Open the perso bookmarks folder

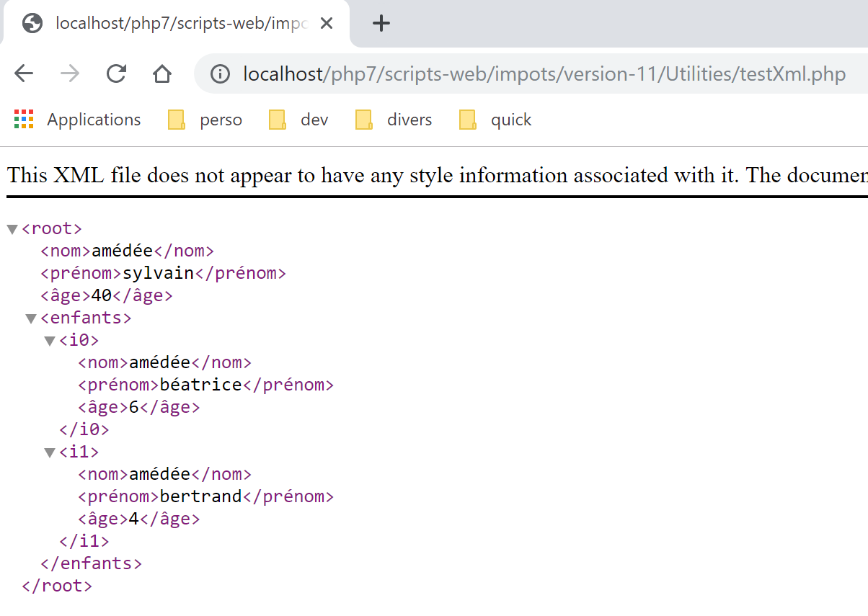coord(205,120)
